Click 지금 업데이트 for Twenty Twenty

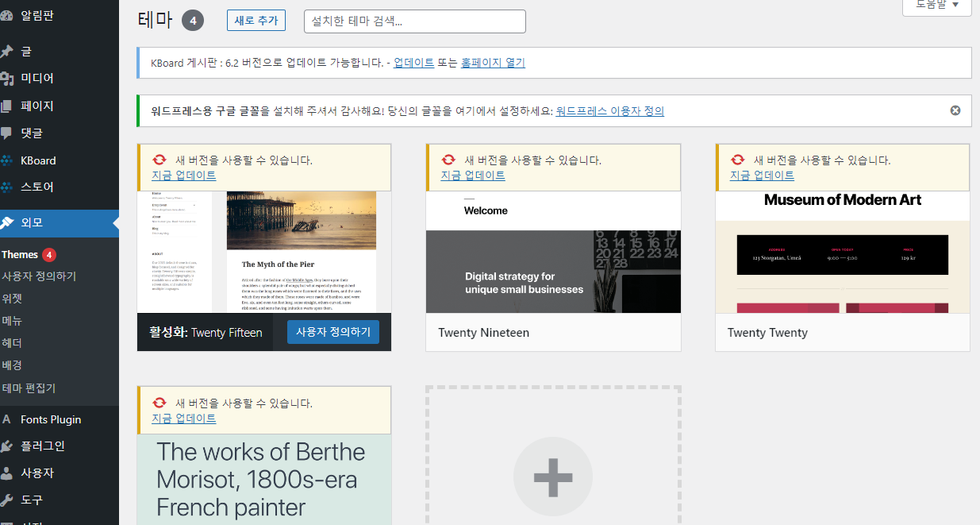click(x=763, y=176)
